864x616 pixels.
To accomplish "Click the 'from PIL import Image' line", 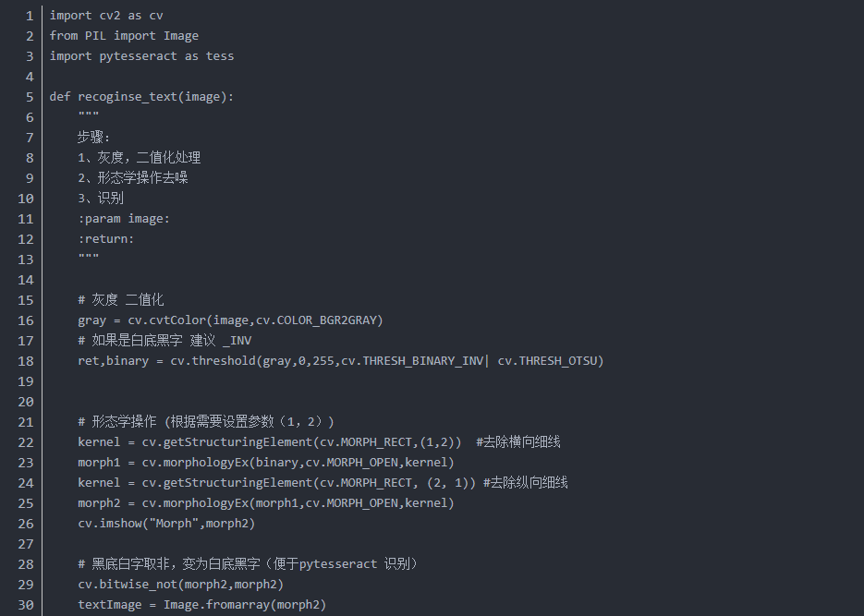I will [x=124, y=36].
